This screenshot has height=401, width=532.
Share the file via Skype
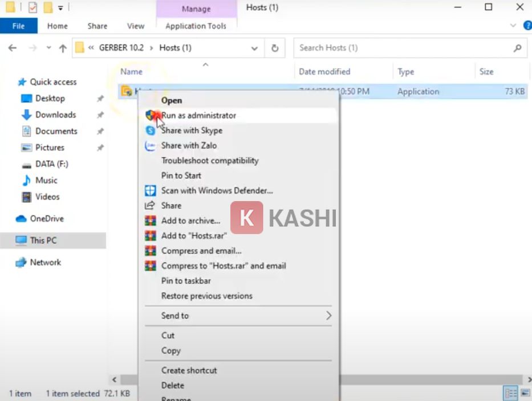(192, 130)
